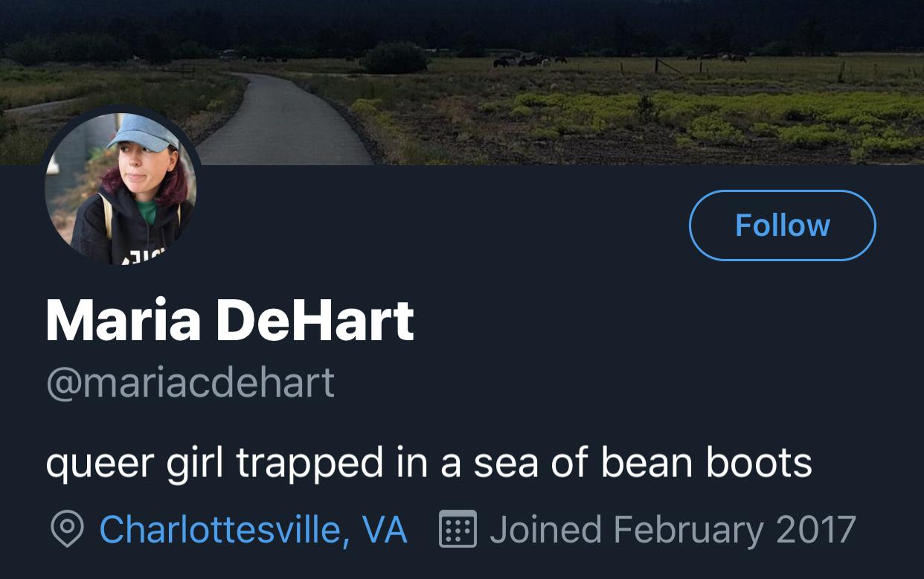Click the calendar icon beside Joined
The width and height of the screenshot is (924, 579).
(458, 530)
